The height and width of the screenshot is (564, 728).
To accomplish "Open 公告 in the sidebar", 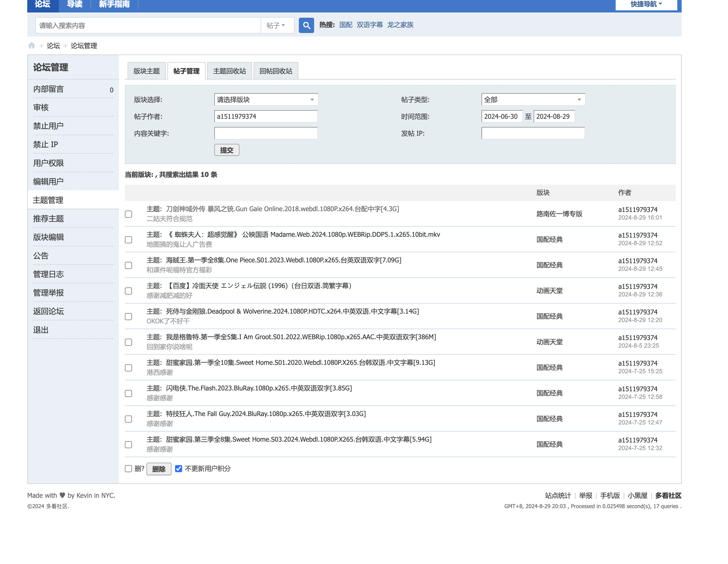I will pos(41,256).
